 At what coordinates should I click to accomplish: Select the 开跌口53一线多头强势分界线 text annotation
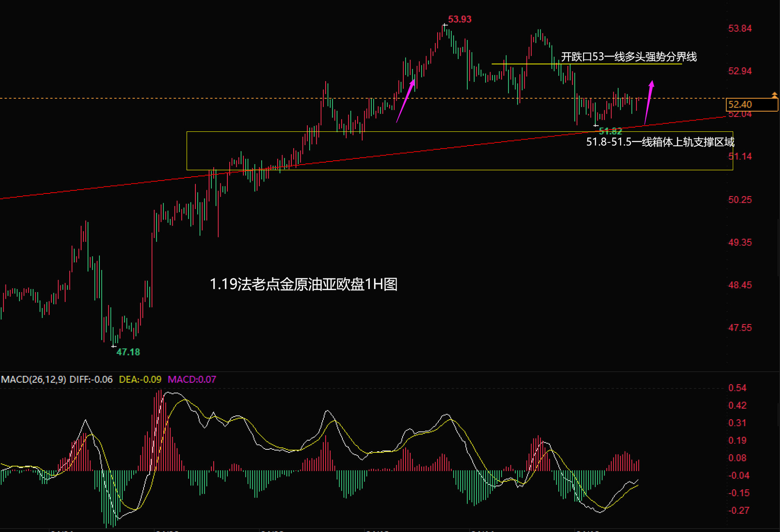coord(629,57)
